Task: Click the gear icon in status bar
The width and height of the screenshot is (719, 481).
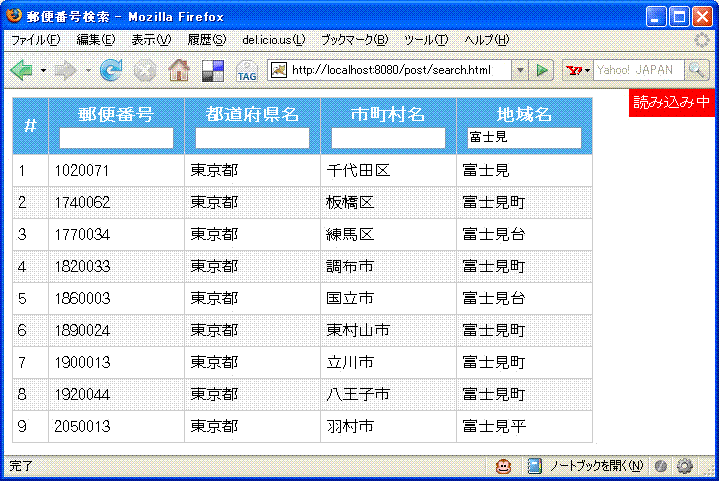Action: point(685,466)
